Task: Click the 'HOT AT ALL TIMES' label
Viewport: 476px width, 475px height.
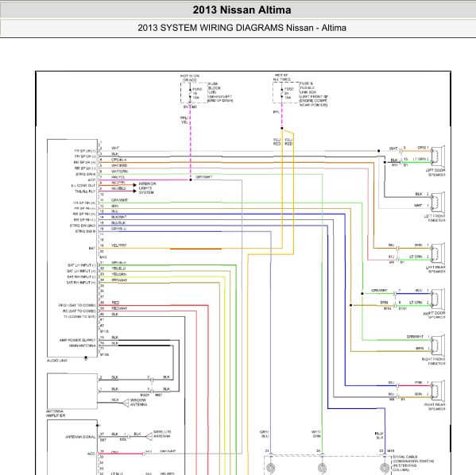Action: click(x=281, y=77)
